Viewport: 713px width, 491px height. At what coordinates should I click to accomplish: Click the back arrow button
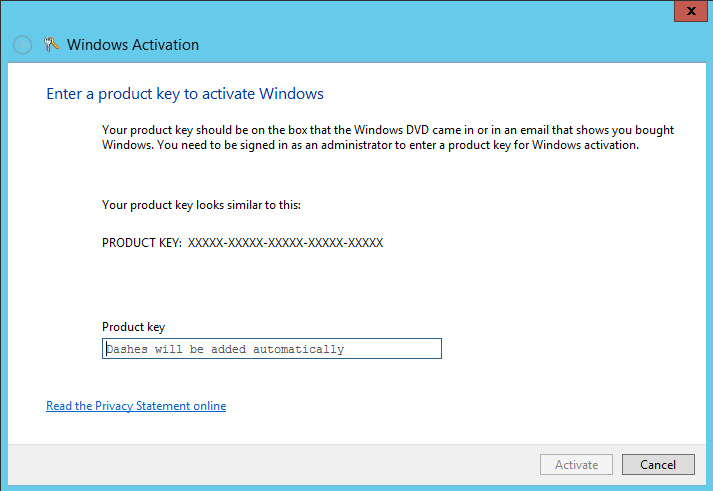(23, 45)
